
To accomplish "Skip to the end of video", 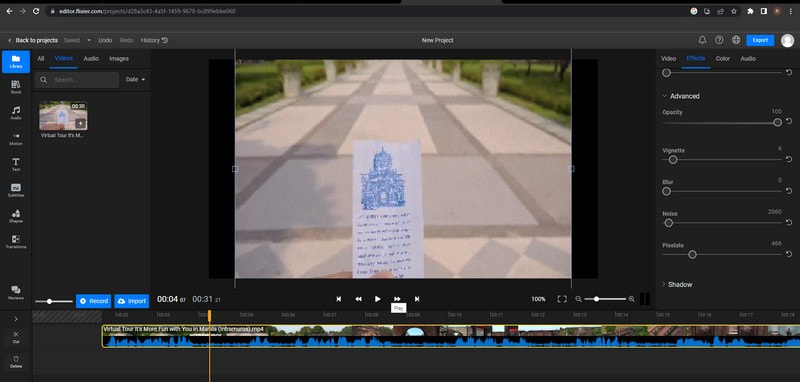I will (417, 299).
